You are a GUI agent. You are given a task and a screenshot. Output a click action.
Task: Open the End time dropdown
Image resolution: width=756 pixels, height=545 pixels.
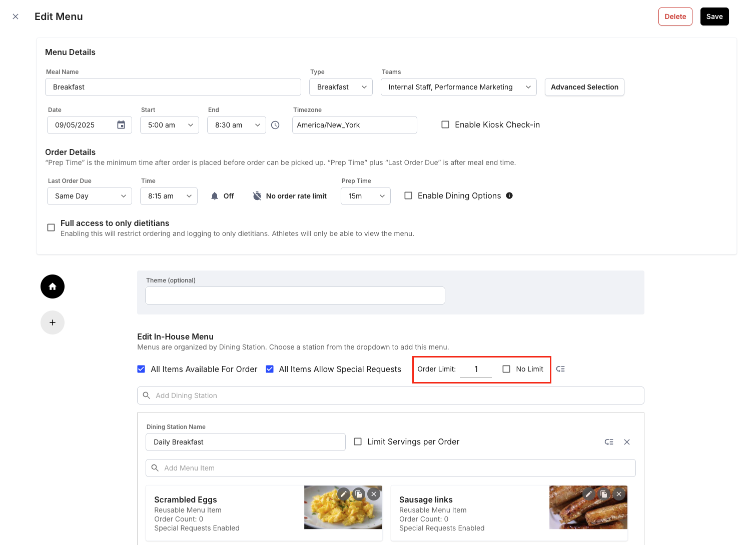(237, 125)
